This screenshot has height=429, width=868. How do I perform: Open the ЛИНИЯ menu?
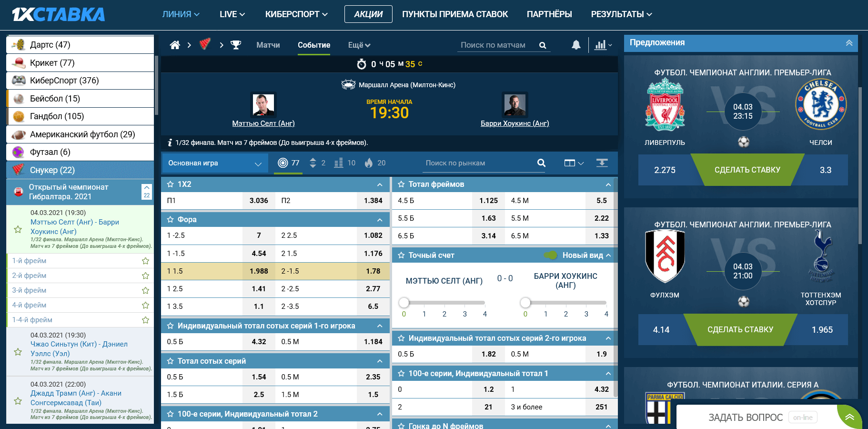pos(181,14)
